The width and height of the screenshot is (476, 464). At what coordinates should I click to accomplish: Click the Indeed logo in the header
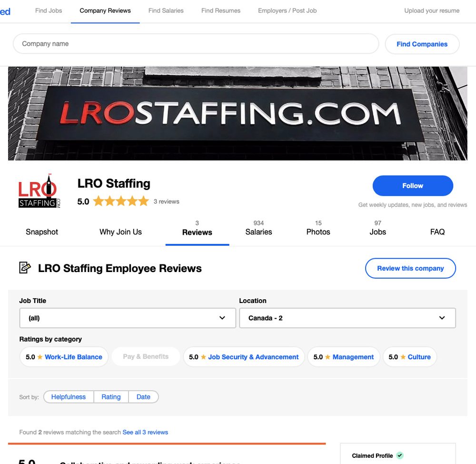point(5,11)
